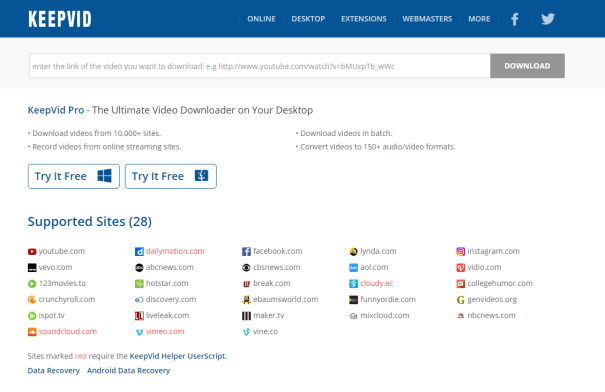Open the mixcloud.com link

click(x=385, y=316)
